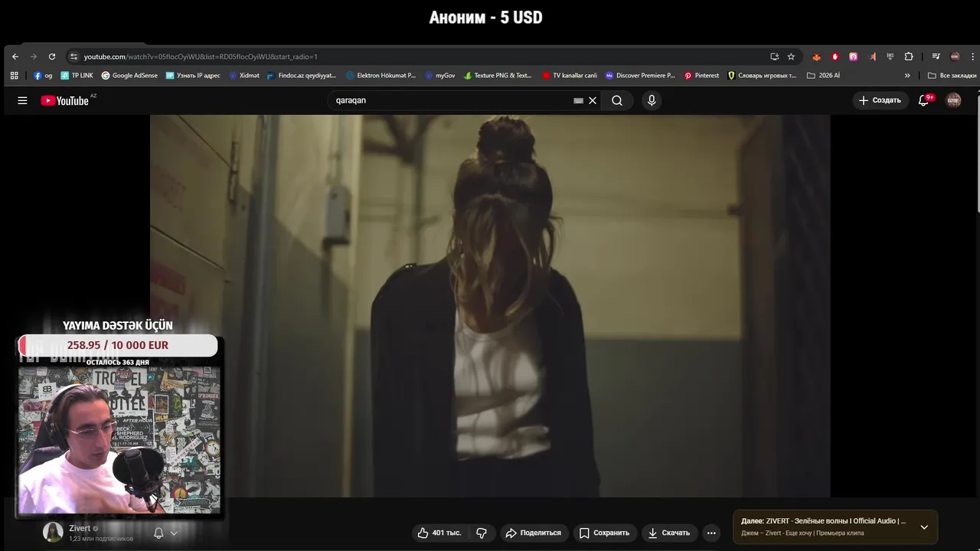
Task: Open the TP LINK bookmark
Action: (x=77, y=76)
